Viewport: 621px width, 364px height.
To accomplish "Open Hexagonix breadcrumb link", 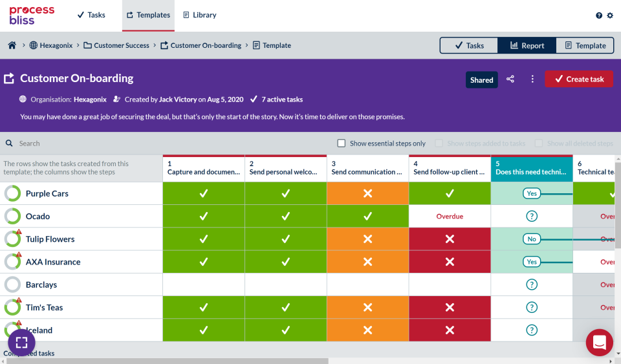I will (x=51, y=45).
